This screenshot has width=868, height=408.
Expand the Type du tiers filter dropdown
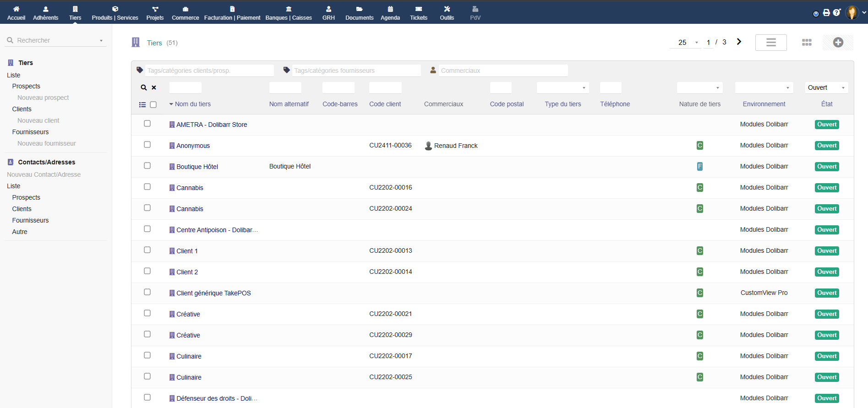click(x=562, y=87)
